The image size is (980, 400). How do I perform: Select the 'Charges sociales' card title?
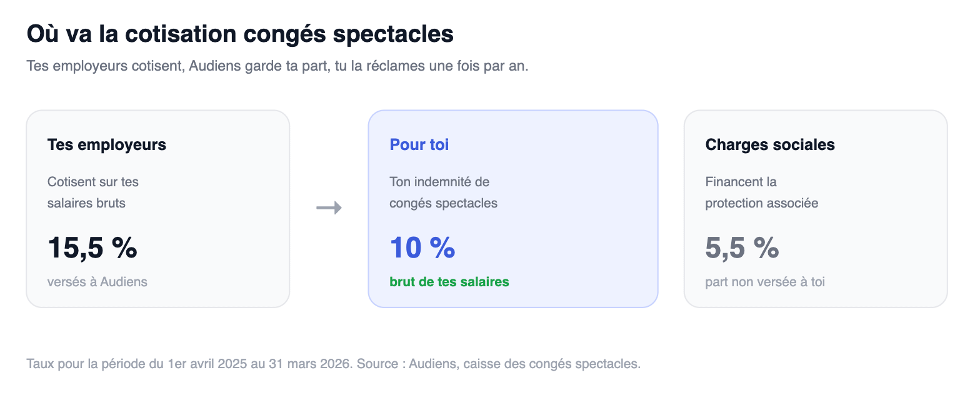tap(770, 145)
